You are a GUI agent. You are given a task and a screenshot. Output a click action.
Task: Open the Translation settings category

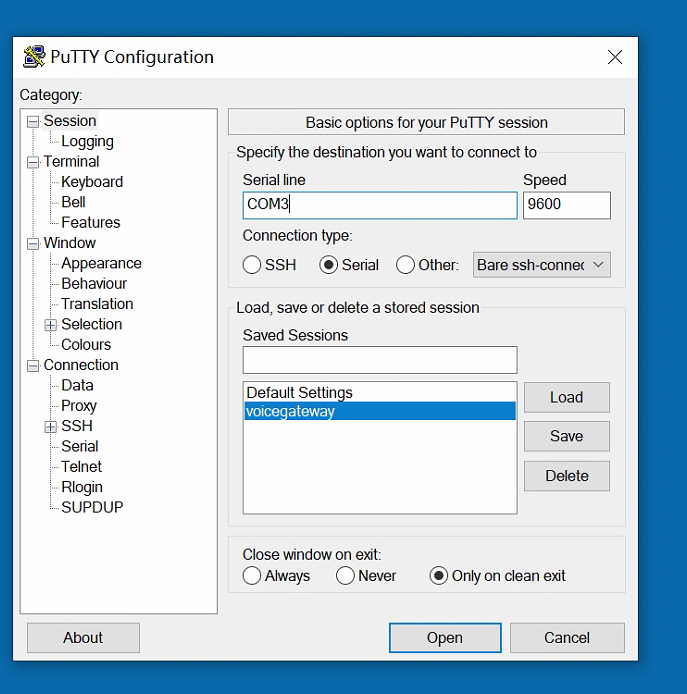pyautogui.click(x=97, y=304)
